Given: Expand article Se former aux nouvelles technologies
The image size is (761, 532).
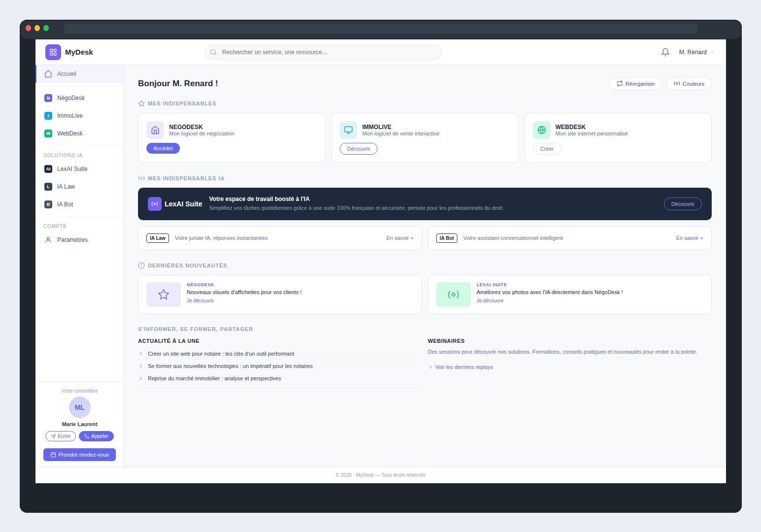Looking at the screenshot, I should click(280, 366).
